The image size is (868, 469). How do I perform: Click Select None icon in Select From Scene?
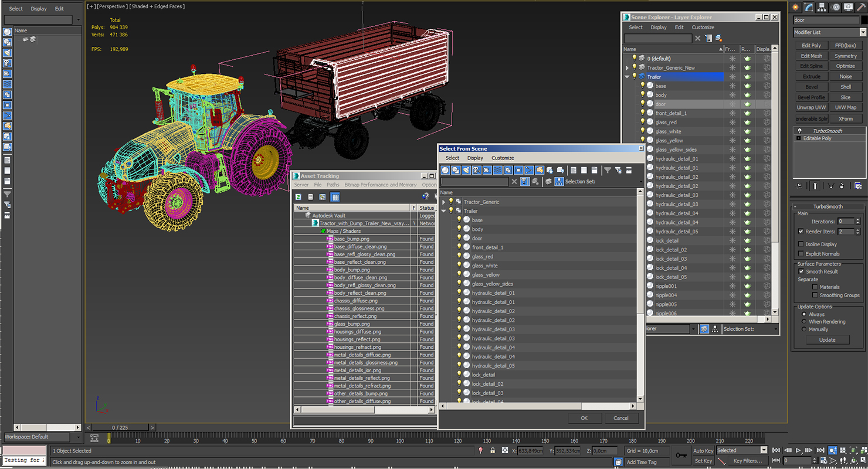584,170
